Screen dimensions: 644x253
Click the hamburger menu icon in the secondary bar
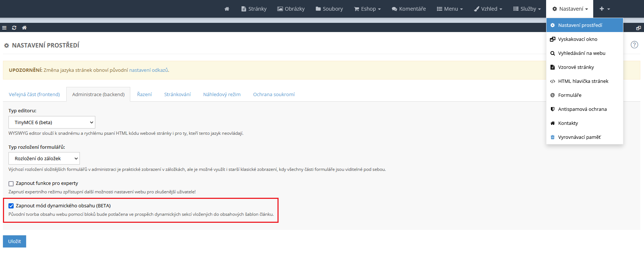click(4, 28)
